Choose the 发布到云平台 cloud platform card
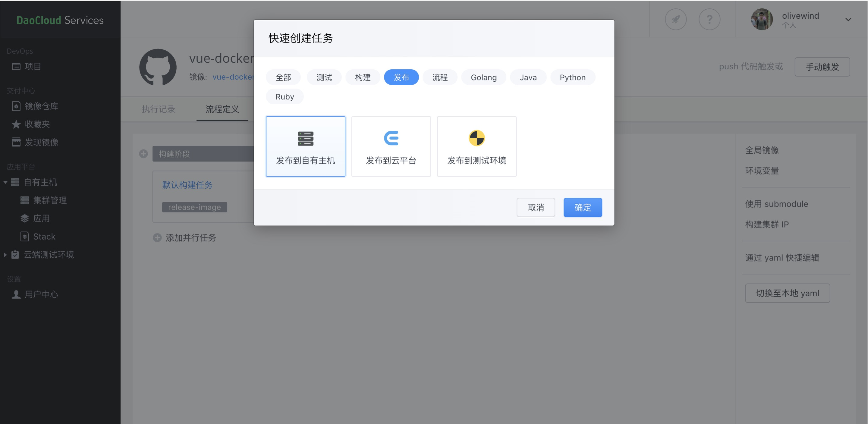 391,146
